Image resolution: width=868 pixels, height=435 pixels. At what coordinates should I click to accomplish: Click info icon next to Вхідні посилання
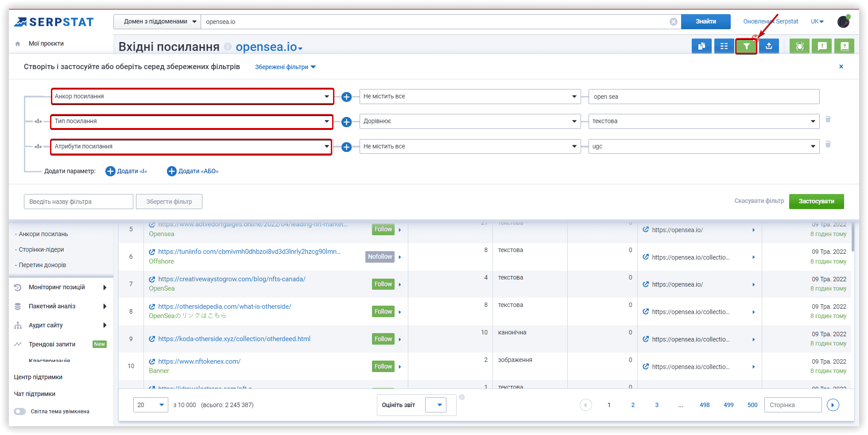pyautogui.click(x=228, y=47)
